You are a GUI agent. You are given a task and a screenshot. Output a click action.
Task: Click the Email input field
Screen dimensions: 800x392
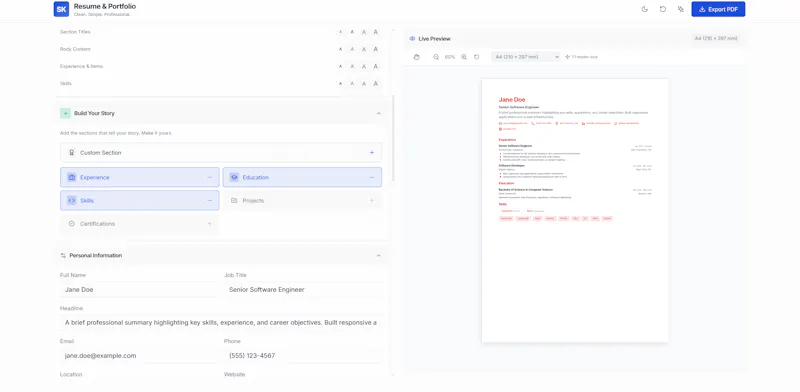139,355
